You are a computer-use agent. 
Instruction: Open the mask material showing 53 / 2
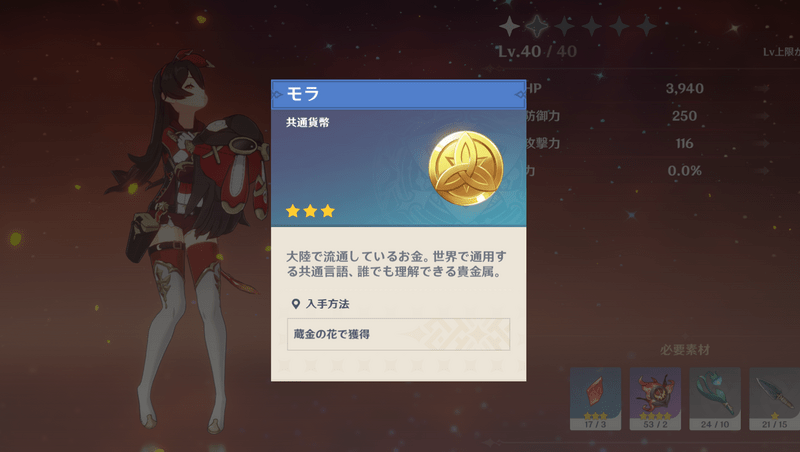(x=655, y=398)
